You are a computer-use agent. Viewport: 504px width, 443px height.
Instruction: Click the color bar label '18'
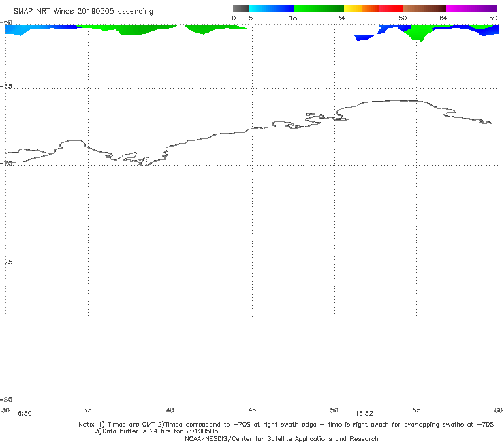tap(292, 18)
